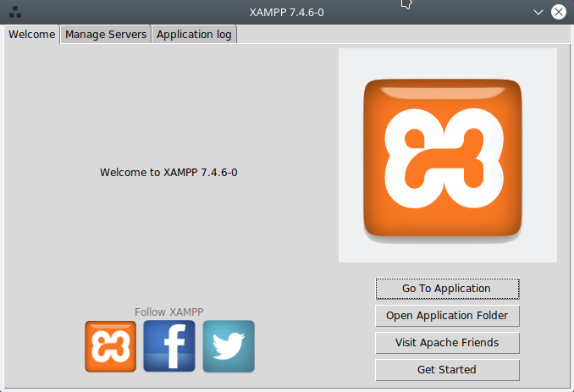Minimize window with the title bar chevron
This screenshot has width=574, height=392.
click(x=538, y=12)
